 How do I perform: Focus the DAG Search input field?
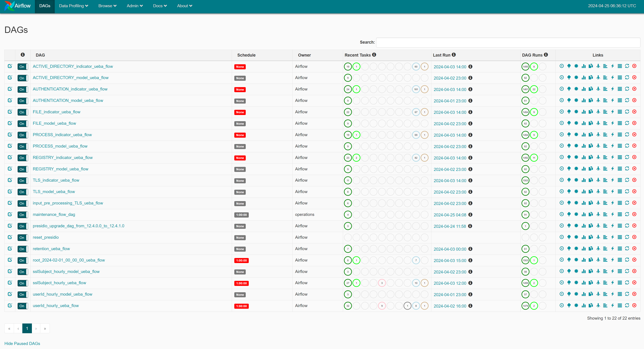pyautogui.click(x=508, y=42)
